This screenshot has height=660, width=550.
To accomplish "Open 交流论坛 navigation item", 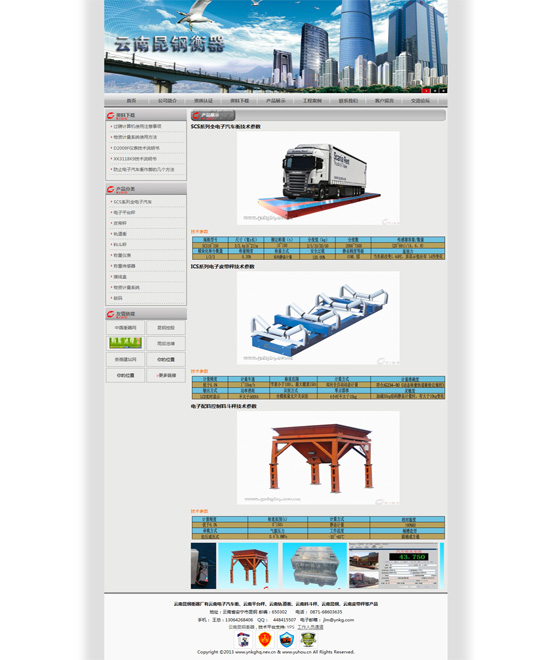I will 420,101.
